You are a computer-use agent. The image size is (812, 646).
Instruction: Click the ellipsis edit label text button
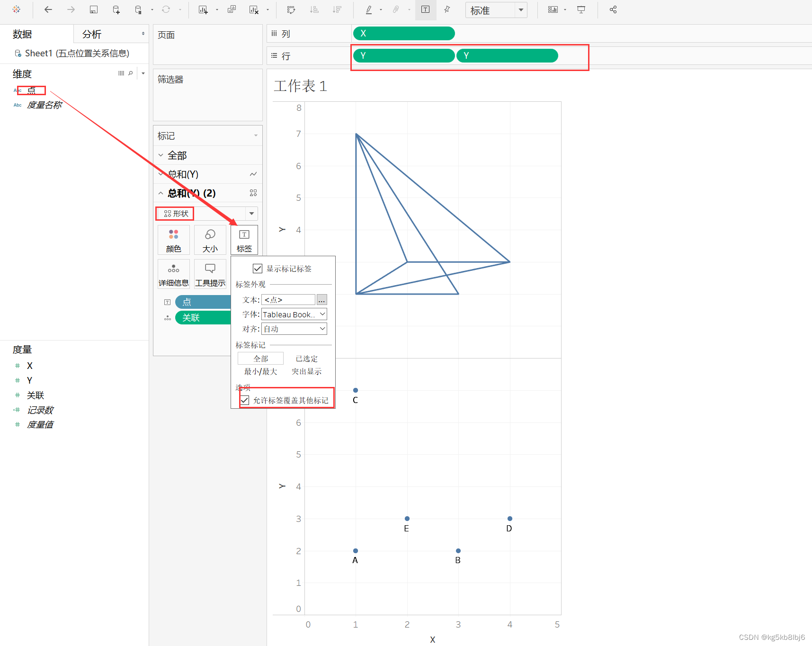coord(322,300)
